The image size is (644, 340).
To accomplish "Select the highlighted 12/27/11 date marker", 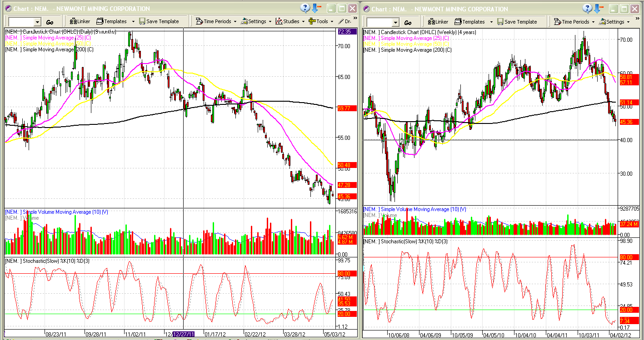I will pos(183,334).
